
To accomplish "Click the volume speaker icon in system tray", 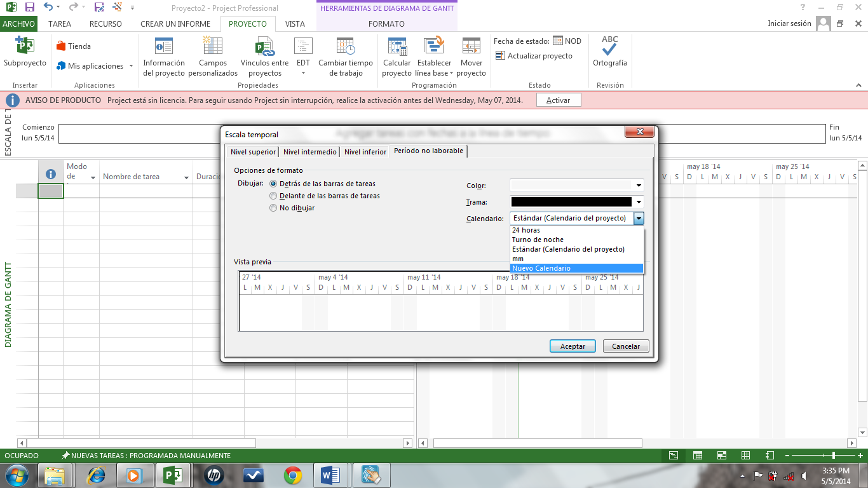I will coord(804,476).
